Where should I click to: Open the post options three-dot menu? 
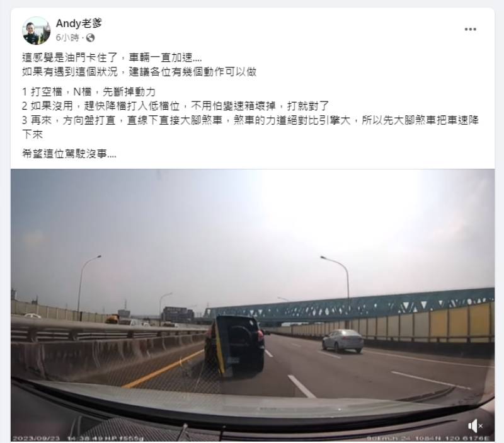pos(470,29)
